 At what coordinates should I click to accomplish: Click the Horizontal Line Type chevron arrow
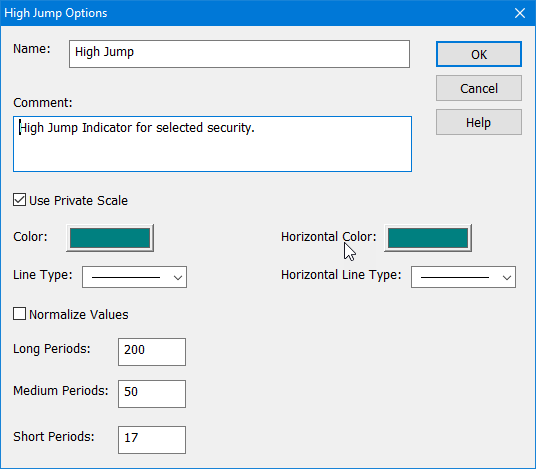pos(507,278)
